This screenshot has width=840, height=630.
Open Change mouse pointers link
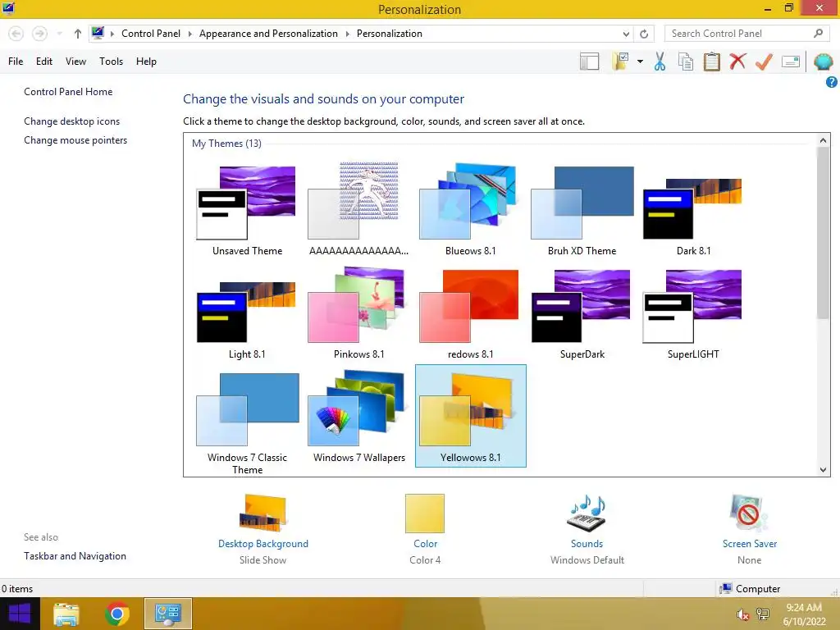tap(75, 139)
